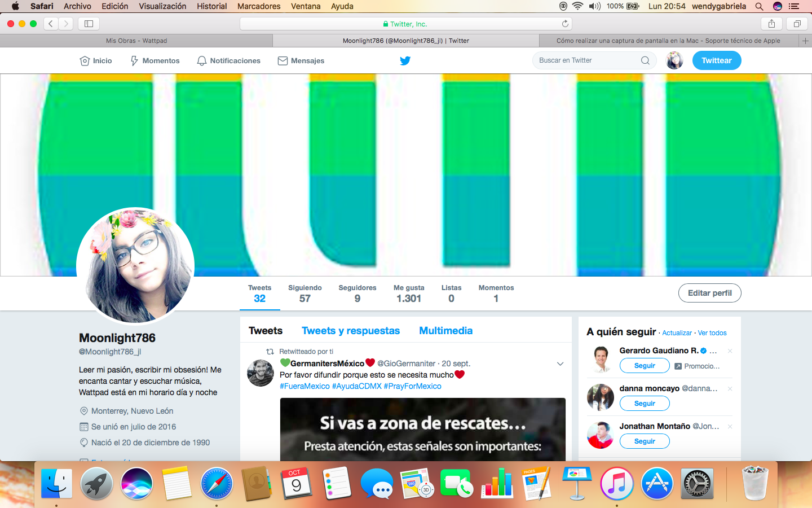The height and width of the screenshot is (508, 812).
Task: Open GermanitersMéxico tweet avatar
Action: [261, 373]
